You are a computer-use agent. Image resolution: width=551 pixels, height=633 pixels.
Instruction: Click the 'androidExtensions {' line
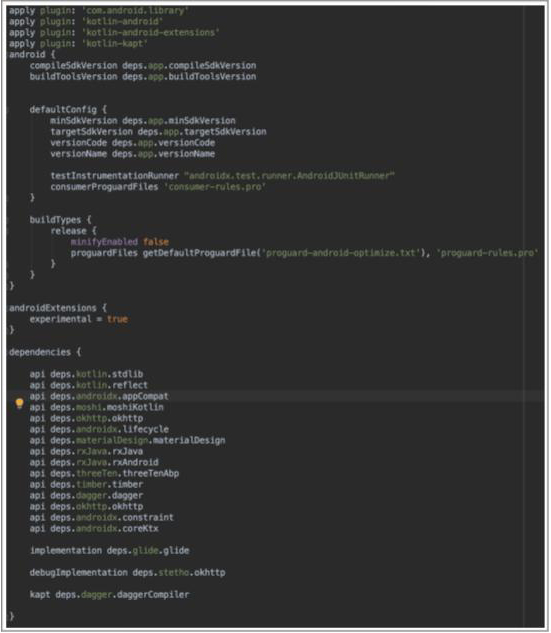[58, 308]
